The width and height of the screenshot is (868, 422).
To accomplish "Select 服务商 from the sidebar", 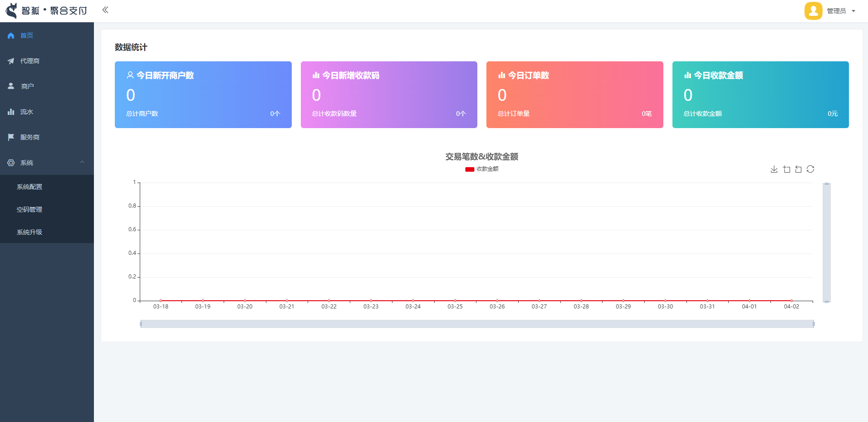I will tap(30, 137).
